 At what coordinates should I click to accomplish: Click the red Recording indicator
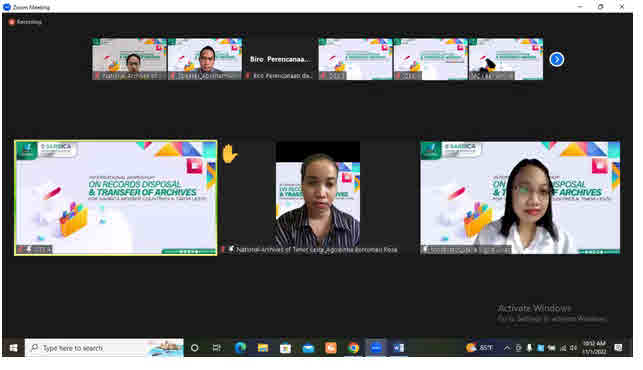pos(25,22)
